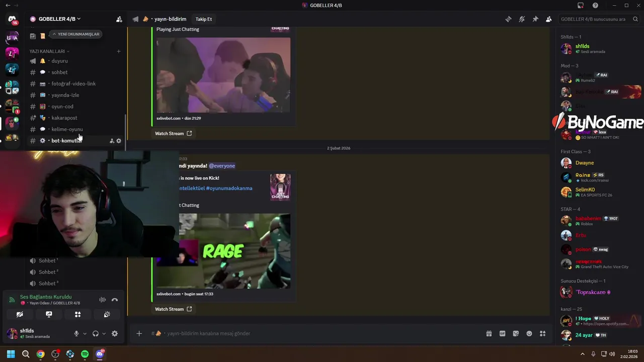Click create invite icon on bot-komutları row

[x=112, y=141]
